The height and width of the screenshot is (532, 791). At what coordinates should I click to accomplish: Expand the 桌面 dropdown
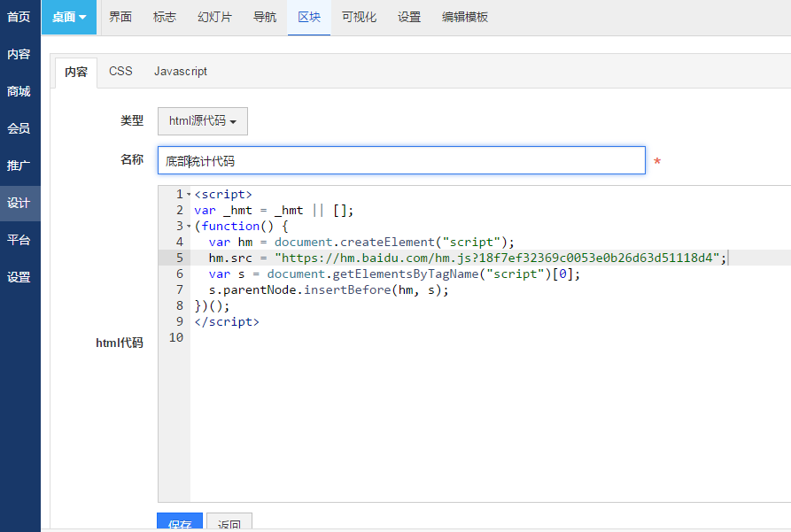69,17
